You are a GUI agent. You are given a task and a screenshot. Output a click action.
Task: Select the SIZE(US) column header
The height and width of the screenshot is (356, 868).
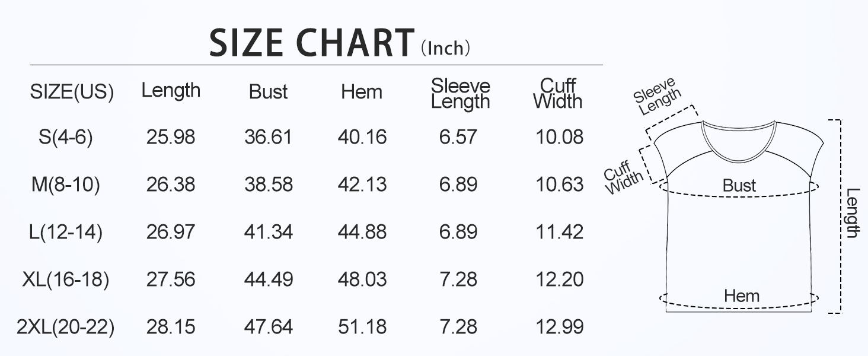pos(72,92)
